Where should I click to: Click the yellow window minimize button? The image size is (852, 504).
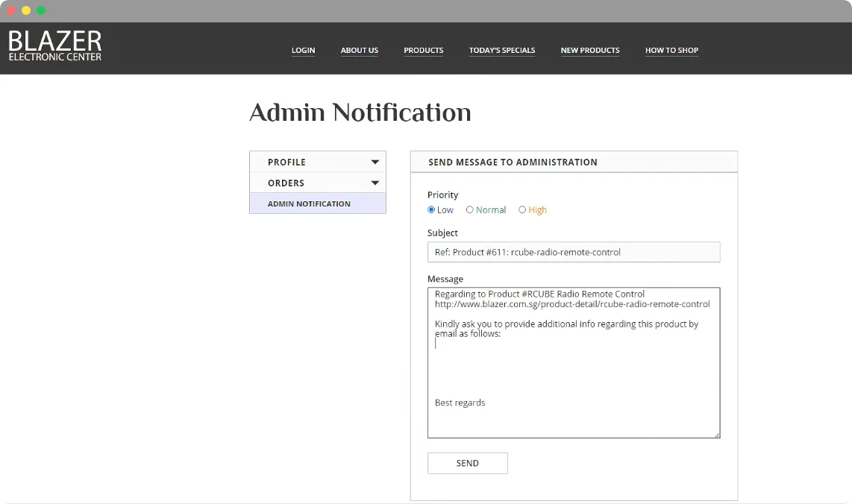point(26,10)
